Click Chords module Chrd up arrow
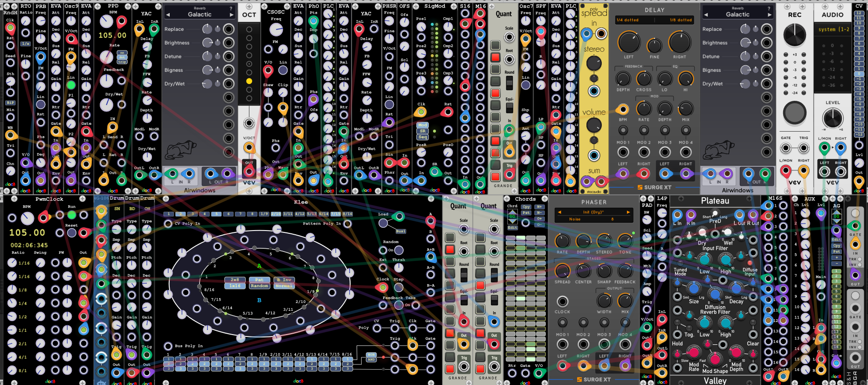Image resolution: width=868 pixels, height=385 pixels. [x=512, y=211]
